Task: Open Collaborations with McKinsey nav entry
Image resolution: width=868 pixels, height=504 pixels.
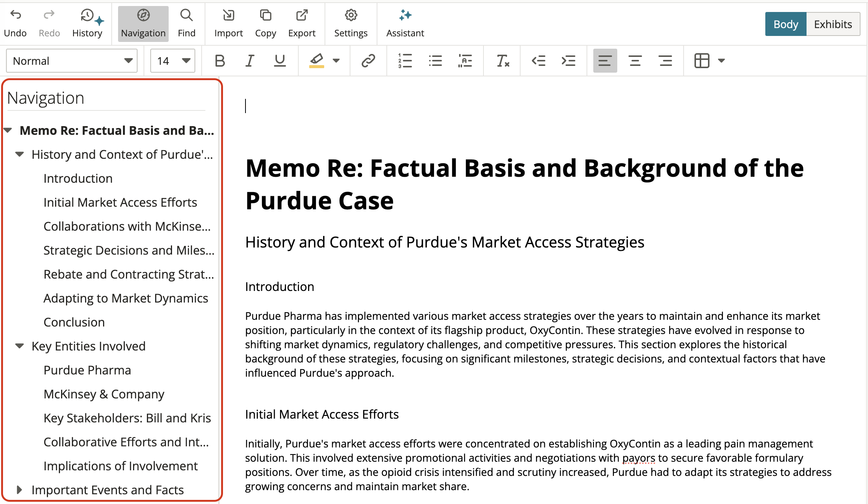Action: click(x=127, y=226)
